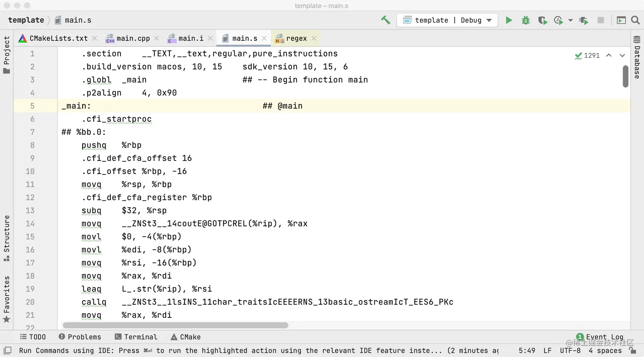Click the template breadcrumb in navigation bar

(x=26, y=20)
